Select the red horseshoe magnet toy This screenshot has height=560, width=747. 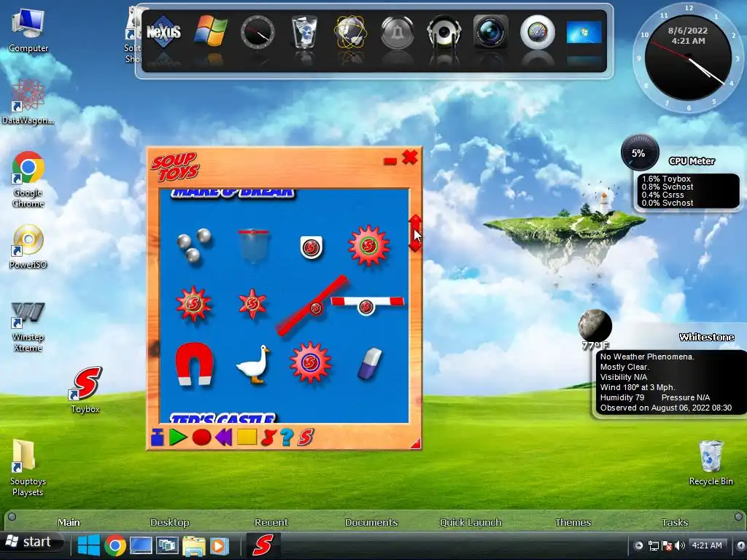194,363
